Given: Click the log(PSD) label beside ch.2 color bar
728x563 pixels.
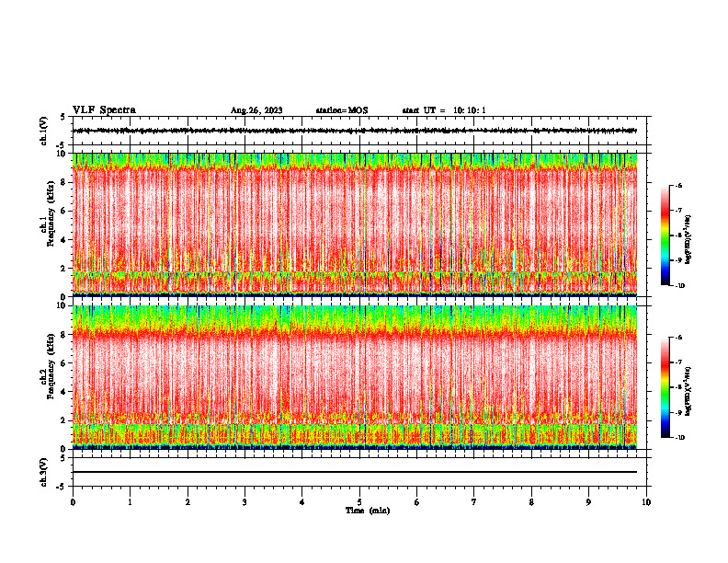Looking at the screenshot, I should click(688, 391).
